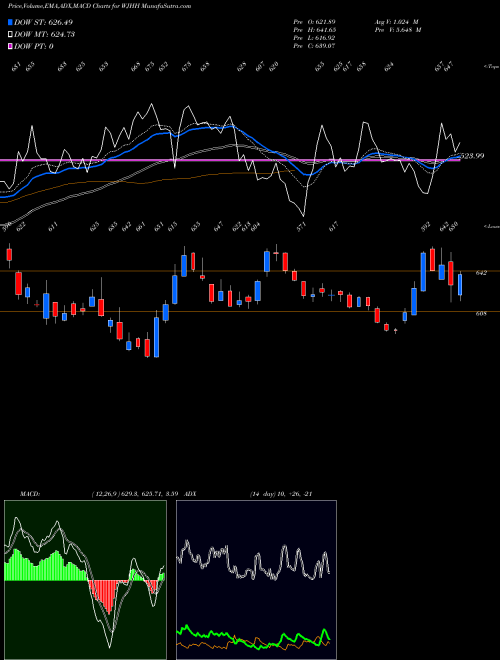Select the 'DOW ST: 626.49' legend text

click(x=44, y=22)
